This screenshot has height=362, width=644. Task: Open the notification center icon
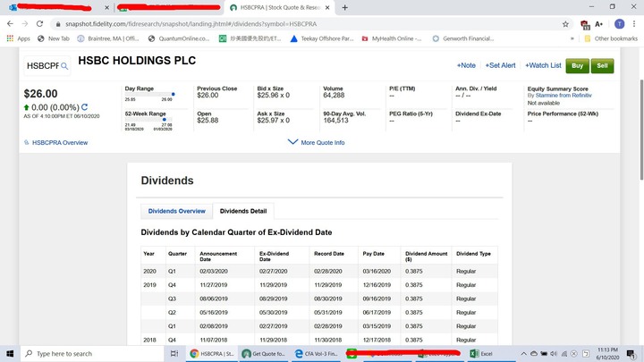631,354
